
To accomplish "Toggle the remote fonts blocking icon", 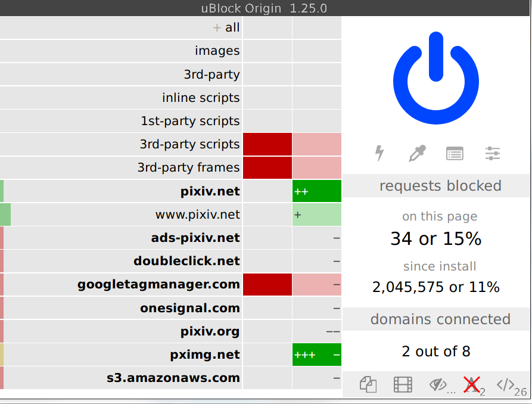I will tap(472, 385).
